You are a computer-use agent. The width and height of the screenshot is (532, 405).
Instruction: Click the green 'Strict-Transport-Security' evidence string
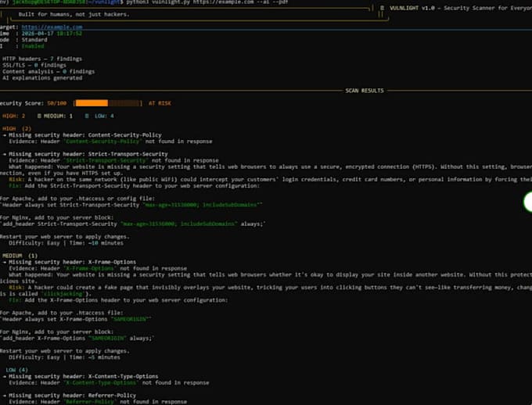pyautogui.click(x=106, y=160)
